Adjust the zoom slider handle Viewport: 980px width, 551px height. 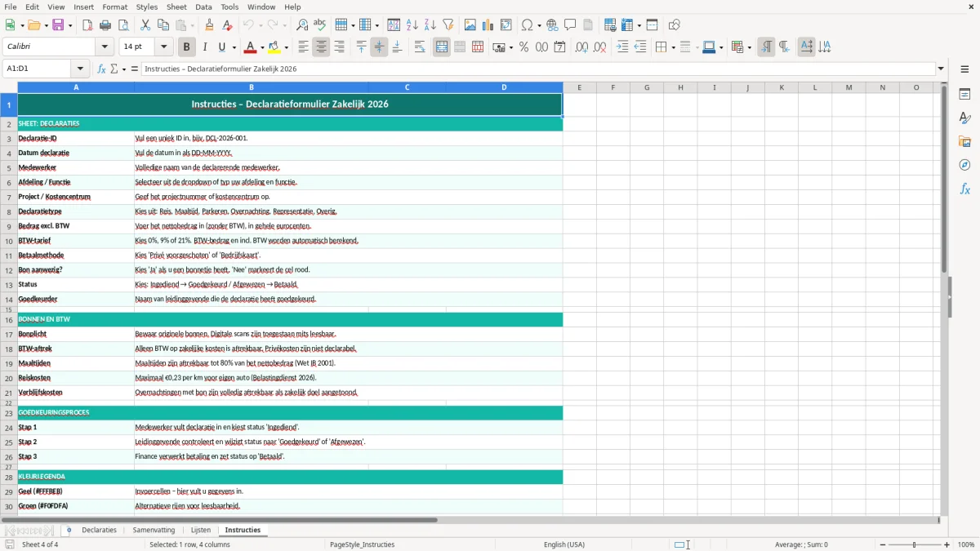915,544
